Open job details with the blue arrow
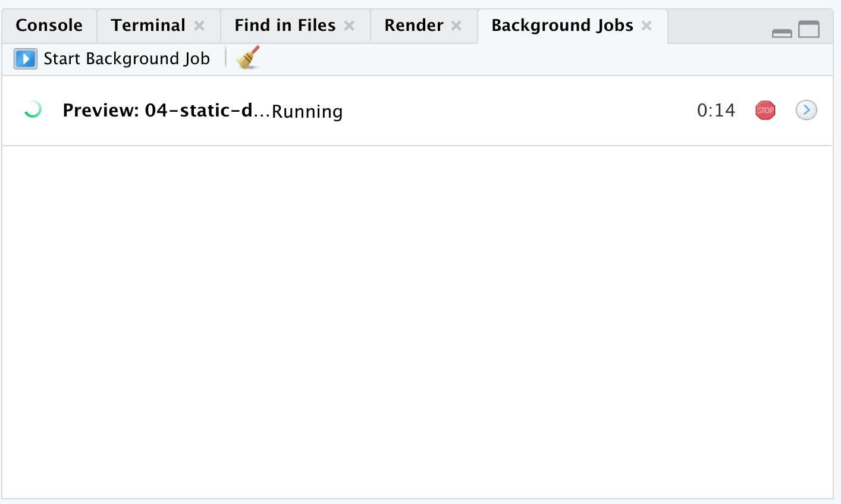This screenshot has width=841, height=504. pyautogui.click(x=806, y=110)
